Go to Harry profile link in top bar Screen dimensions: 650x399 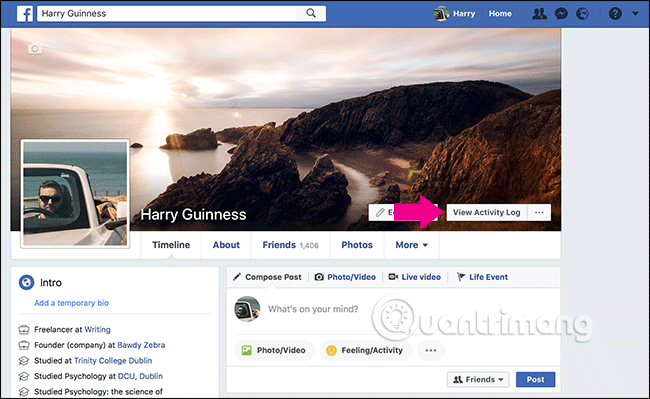464,14
